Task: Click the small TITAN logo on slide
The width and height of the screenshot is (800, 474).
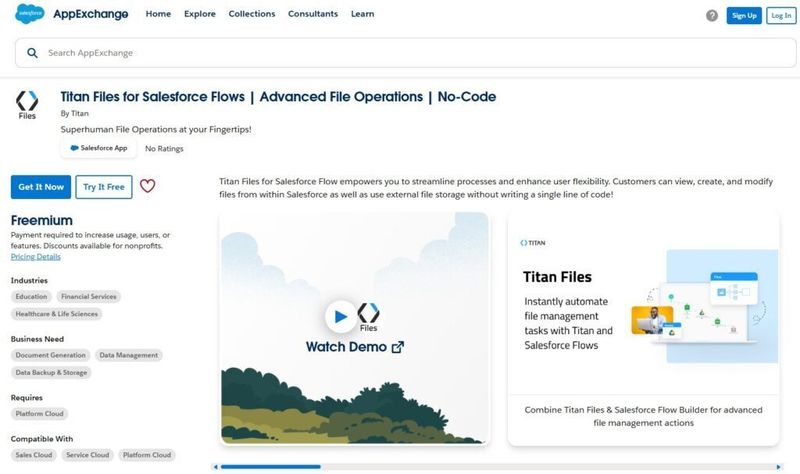Action: pyautogui.click(x=533, y=243)
